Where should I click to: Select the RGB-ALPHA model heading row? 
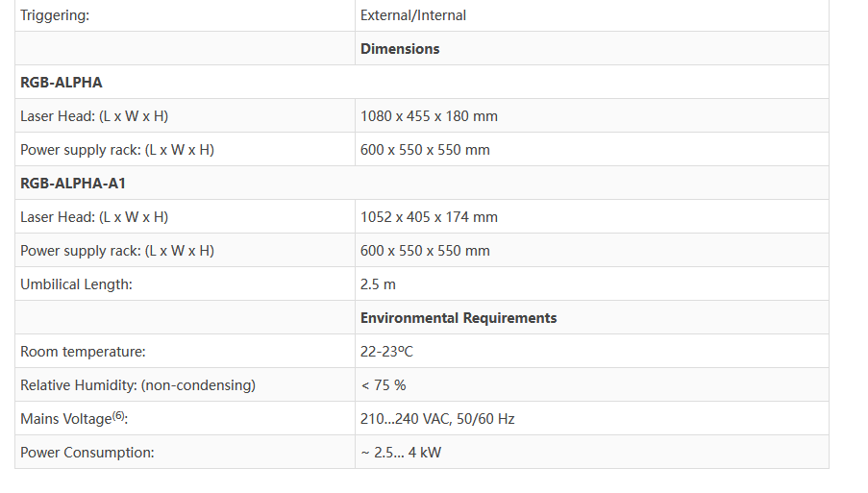(62, 83)
